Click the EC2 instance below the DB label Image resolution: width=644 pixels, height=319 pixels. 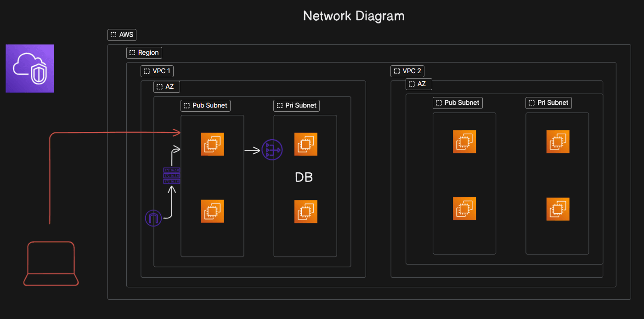[306, 211]
